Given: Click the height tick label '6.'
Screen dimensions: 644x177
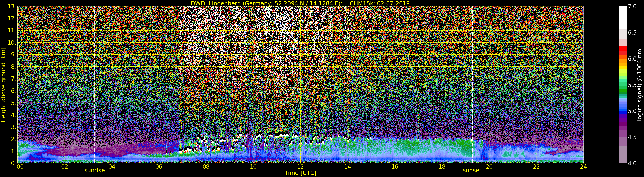Looking at the screenshot, I should click(x=14, y=91).
